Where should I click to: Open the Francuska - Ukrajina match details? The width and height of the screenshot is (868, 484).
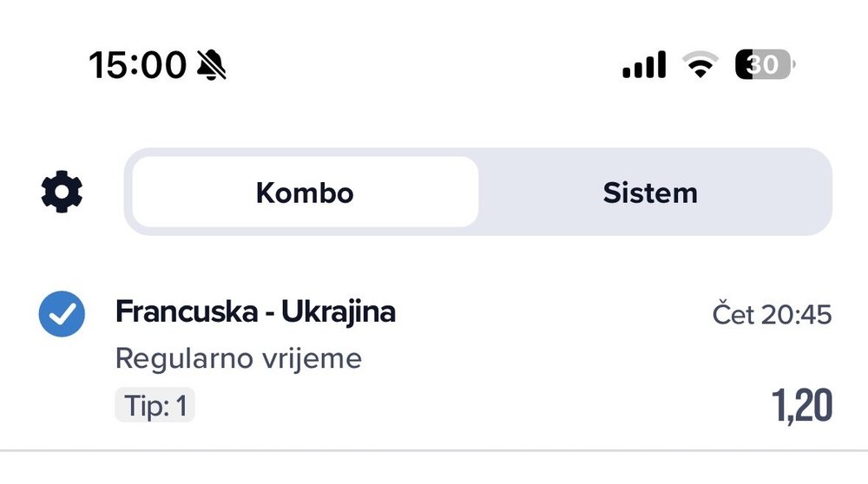coord(255,311)
